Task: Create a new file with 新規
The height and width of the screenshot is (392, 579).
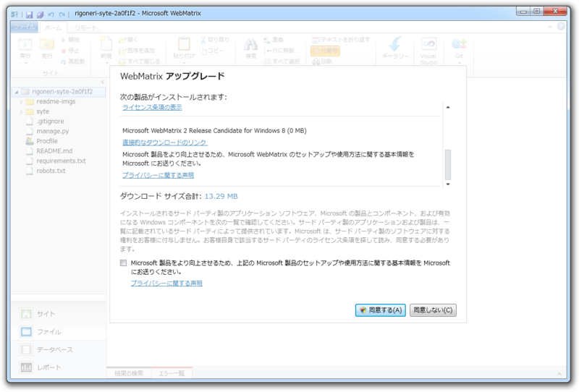Action: (106, 48)
